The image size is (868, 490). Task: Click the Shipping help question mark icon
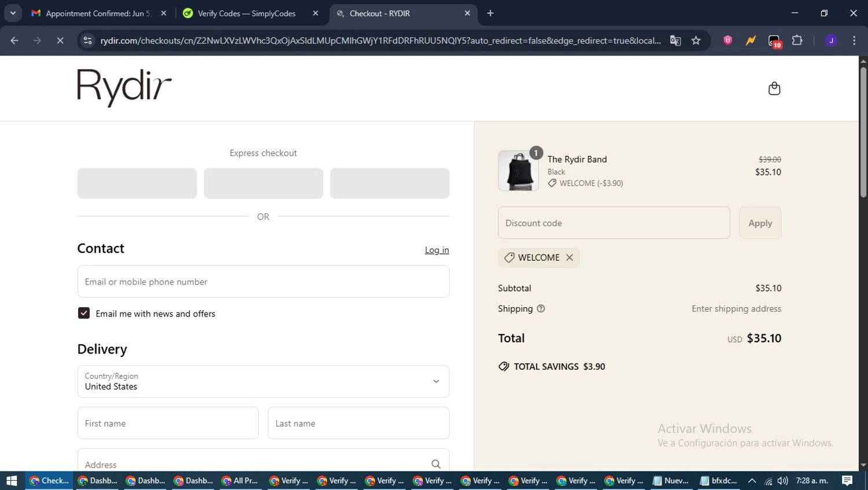[x=541, y=308]
